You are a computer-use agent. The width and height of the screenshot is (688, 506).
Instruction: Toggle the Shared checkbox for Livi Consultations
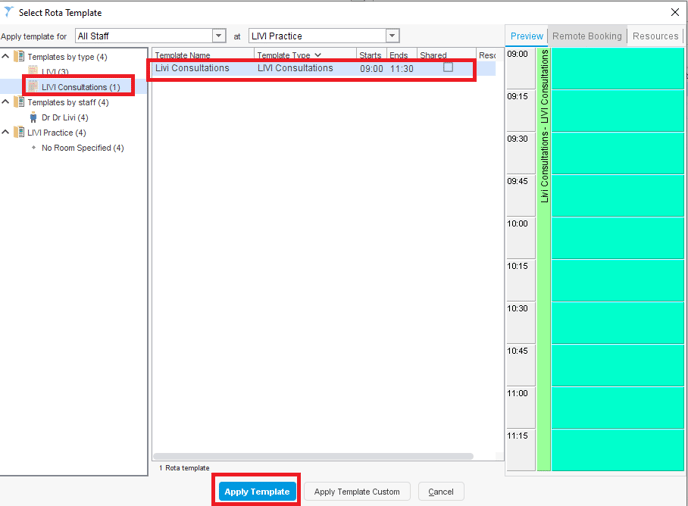[448, 68]
